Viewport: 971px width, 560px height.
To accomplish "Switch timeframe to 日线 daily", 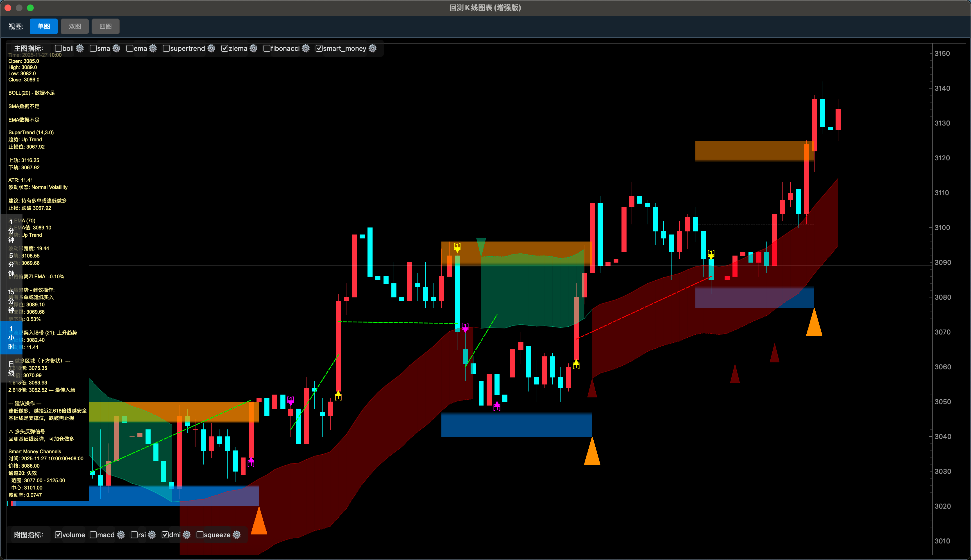I will (x=11, y=368).
